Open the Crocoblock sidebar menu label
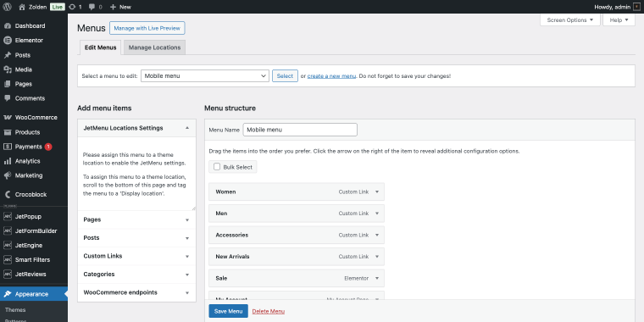Screen dimensions: 644x322 pos(31,194)
